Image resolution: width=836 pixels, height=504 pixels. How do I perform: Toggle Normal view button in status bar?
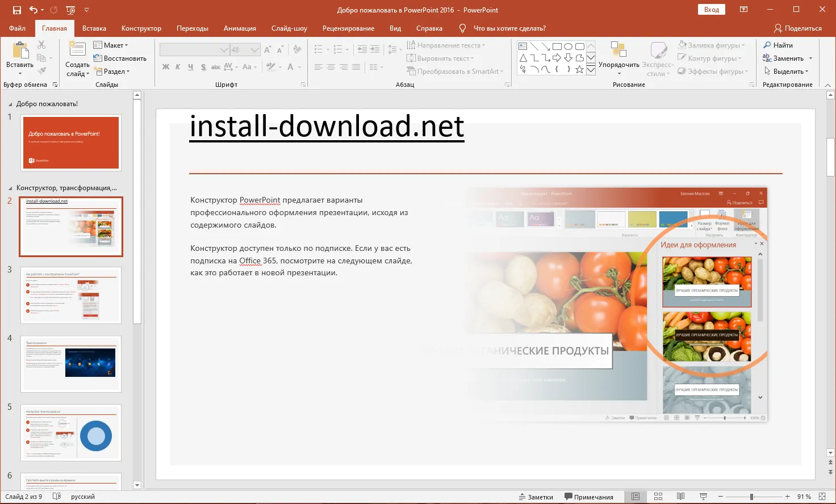(x=636, y=497)
